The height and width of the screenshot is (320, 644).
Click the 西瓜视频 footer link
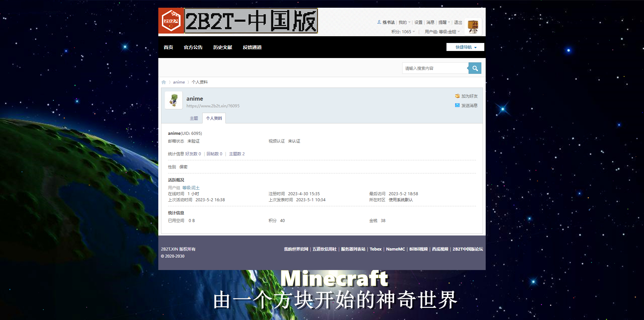point(440,249)
